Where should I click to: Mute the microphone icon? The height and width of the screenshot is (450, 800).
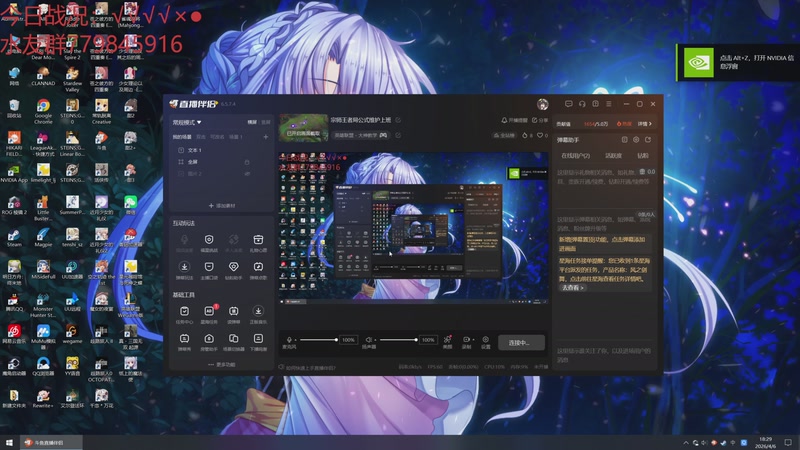point(289,340)
